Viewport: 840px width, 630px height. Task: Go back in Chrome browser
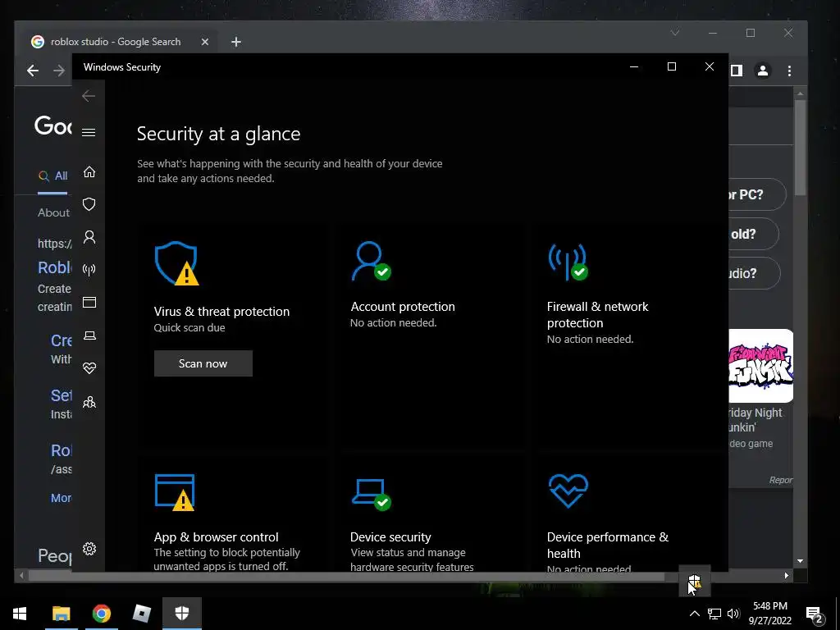(33, 71)
